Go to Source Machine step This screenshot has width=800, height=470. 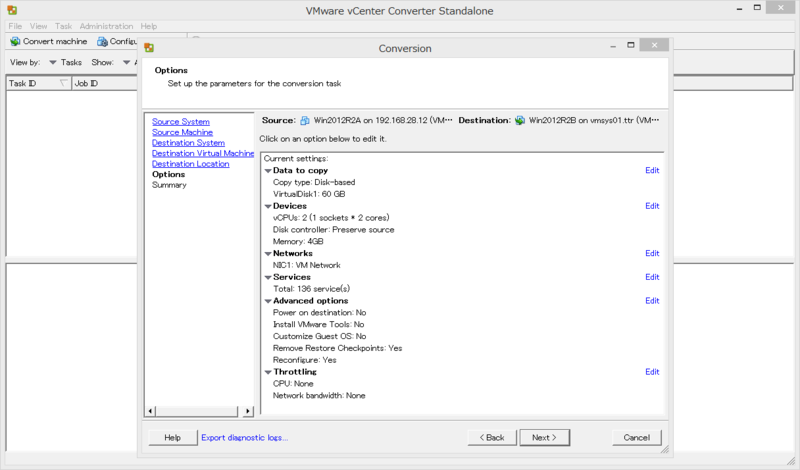182,132
